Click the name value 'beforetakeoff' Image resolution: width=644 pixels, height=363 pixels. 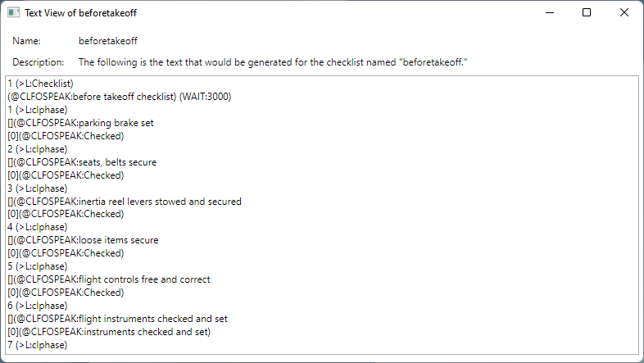coord(108,41)
